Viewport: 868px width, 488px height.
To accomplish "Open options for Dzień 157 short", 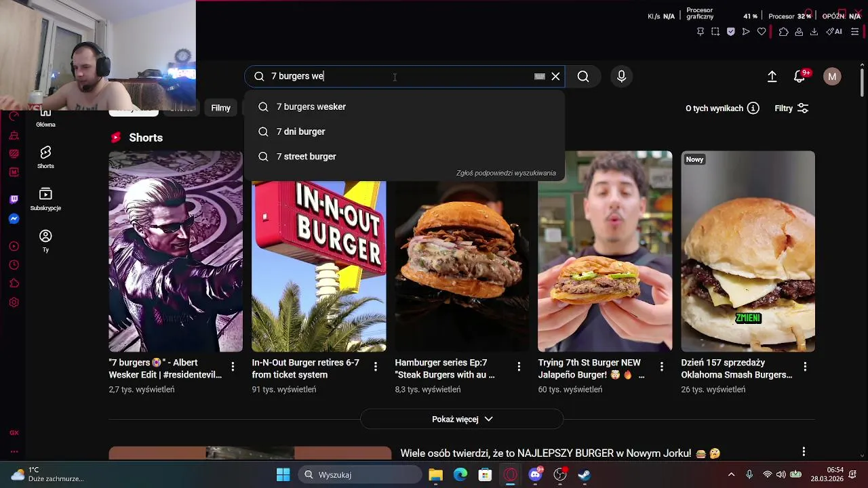I will click(x=805, y=367).
